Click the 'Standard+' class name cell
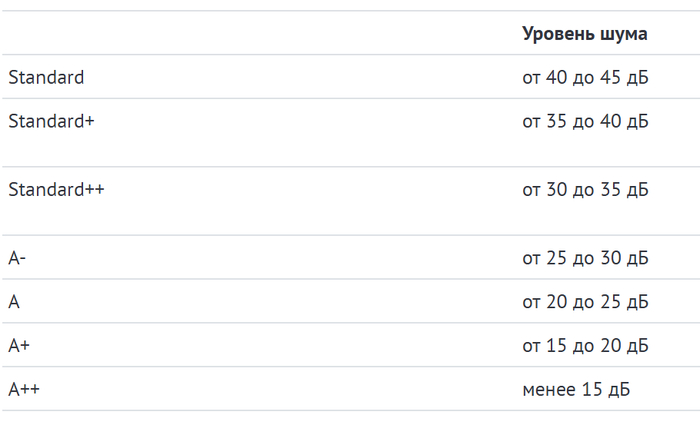Viewport: 700px width, 425px height. [51, 121]
